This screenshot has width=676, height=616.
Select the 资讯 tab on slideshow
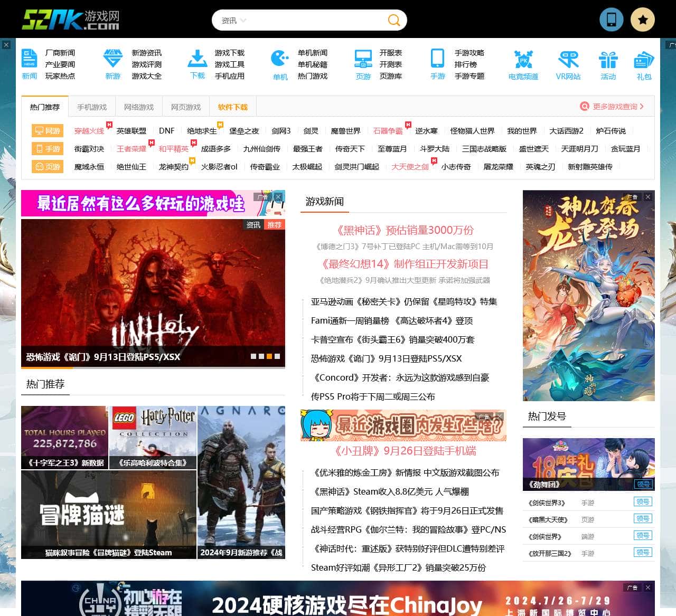[x=253, y=225]
